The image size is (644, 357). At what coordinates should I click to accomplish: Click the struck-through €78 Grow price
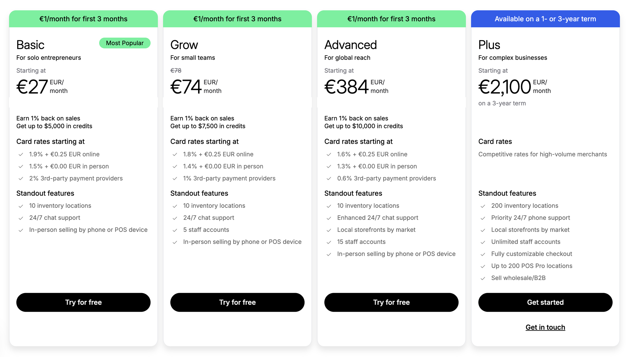[x=176, y=70]
